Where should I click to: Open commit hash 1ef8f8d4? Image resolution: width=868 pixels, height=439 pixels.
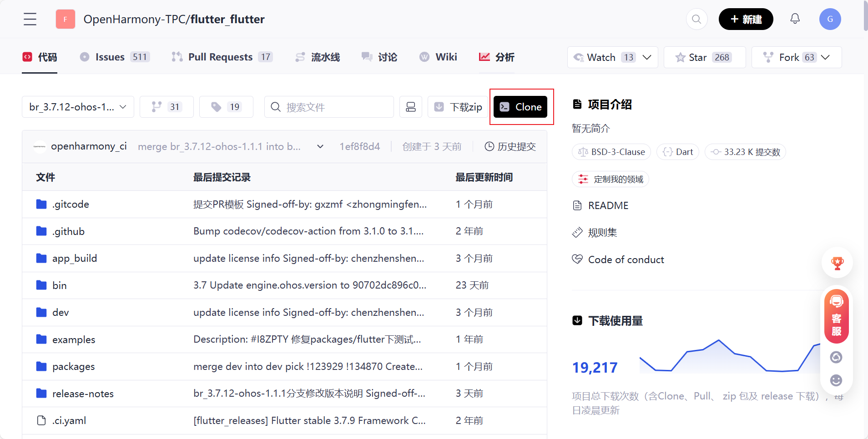tap(359, 146)
